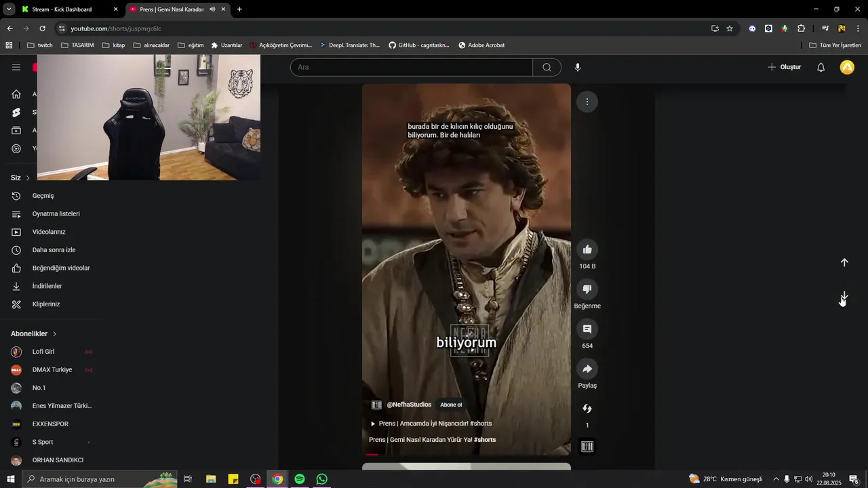Open @NefhaStudios channel link
Viewport: 868px width, 488px height.
click(409, 405)
